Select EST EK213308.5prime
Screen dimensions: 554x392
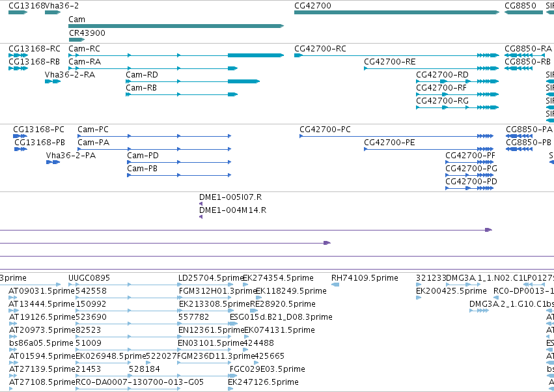206,311
